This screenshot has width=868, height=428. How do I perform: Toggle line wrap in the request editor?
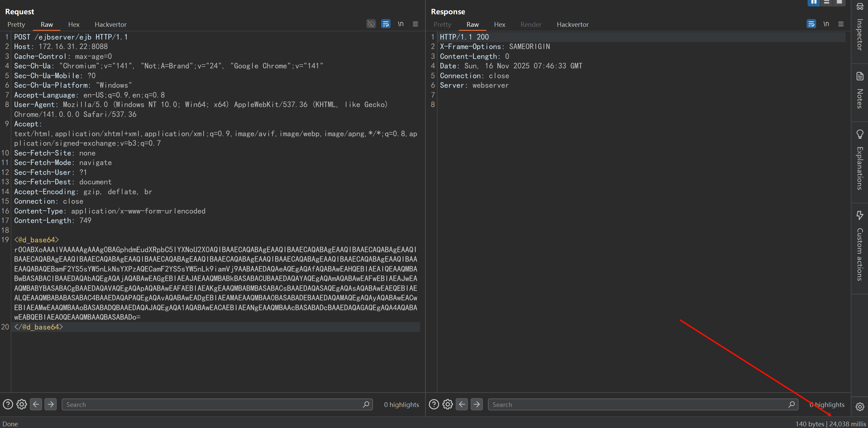(386, 24)
